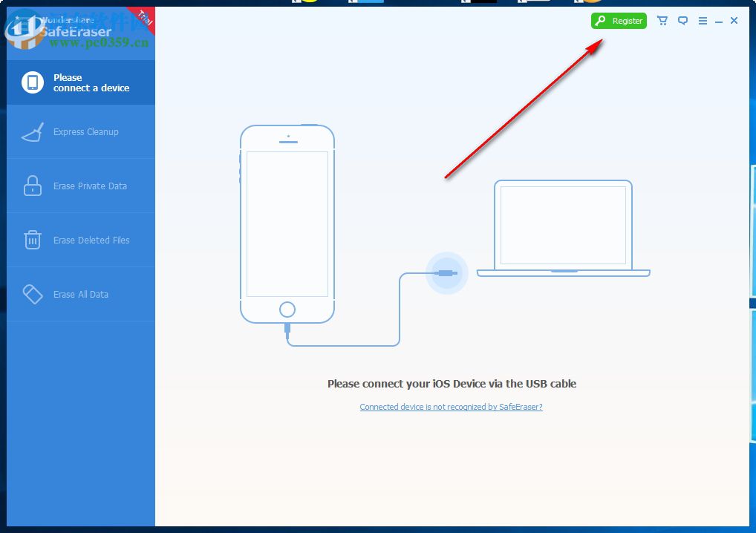Screen dimensions: 756x533
Task: Open Erase All Data via the tag icon
Action: pyautogui.click(x=31, y=294)
